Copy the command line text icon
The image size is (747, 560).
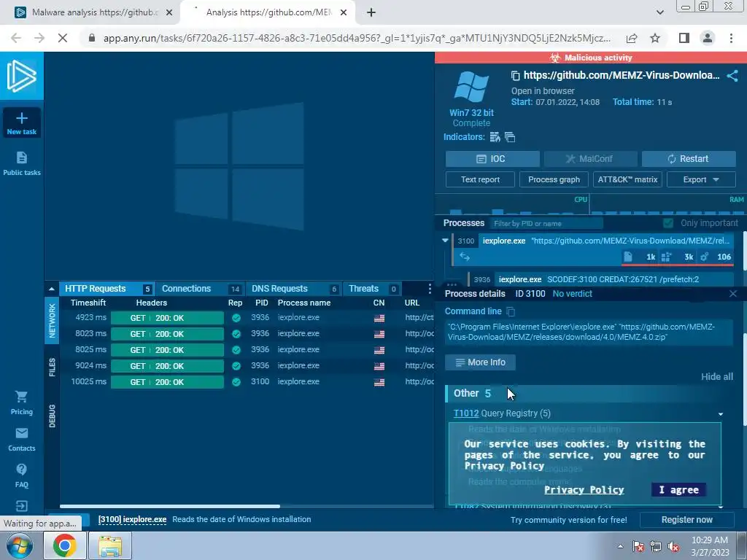[511, 311]
